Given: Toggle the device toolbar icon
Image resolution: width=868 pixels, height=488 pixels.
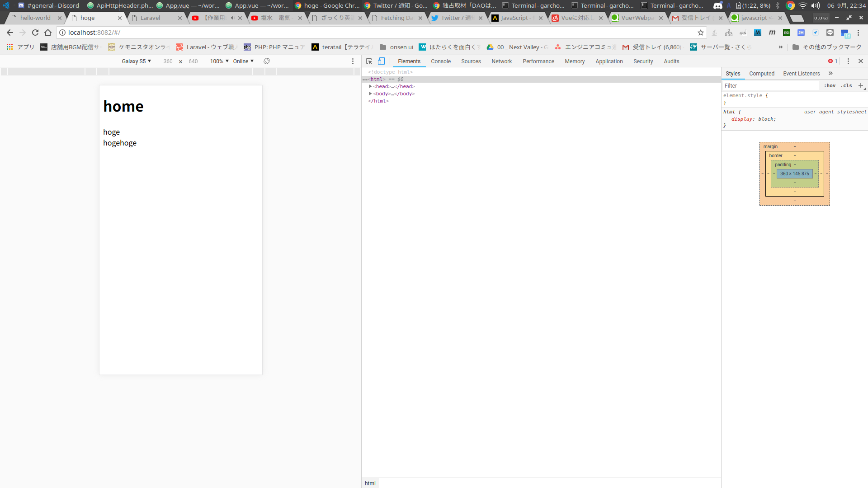Looking at the screenshot, I should coord(381,61).
